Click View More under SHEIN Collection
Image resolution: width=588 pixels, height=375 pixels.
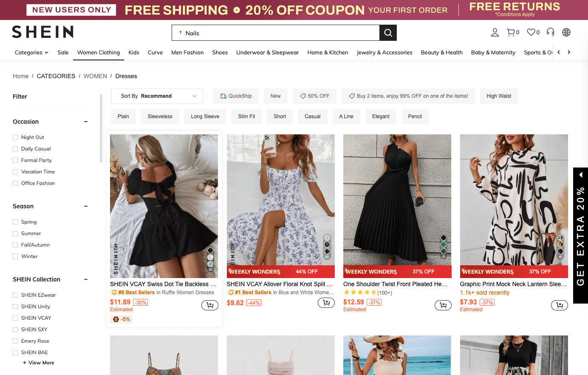point(39,363)
